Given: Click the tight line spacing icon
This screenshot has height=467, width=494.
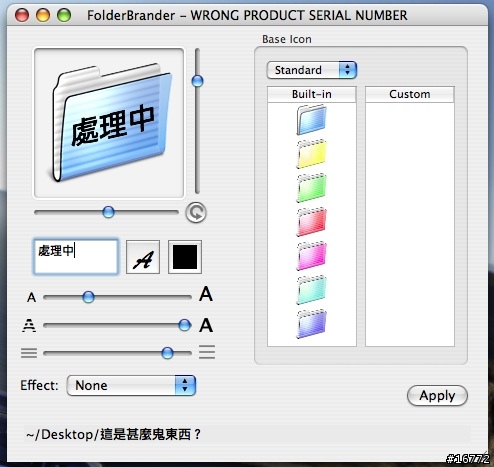Looking at the screenshot, I should 29,353.
